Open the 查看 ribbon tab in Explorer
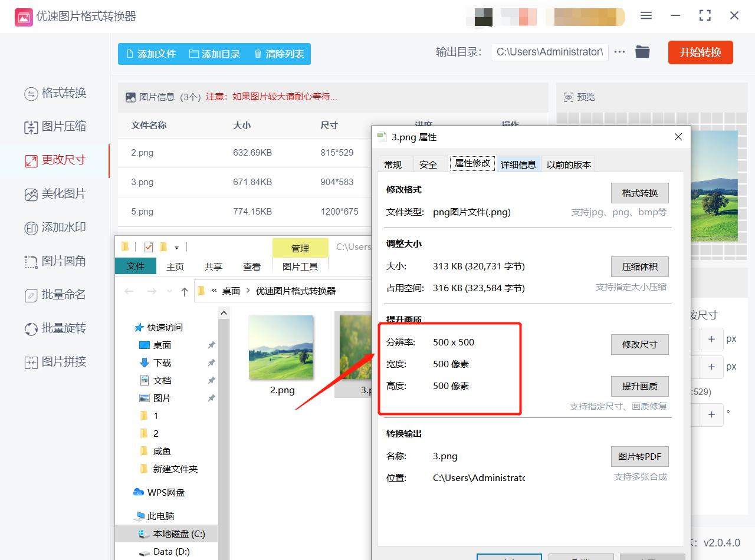Viewport: 755px width, 560px height. tap(251, 266)
